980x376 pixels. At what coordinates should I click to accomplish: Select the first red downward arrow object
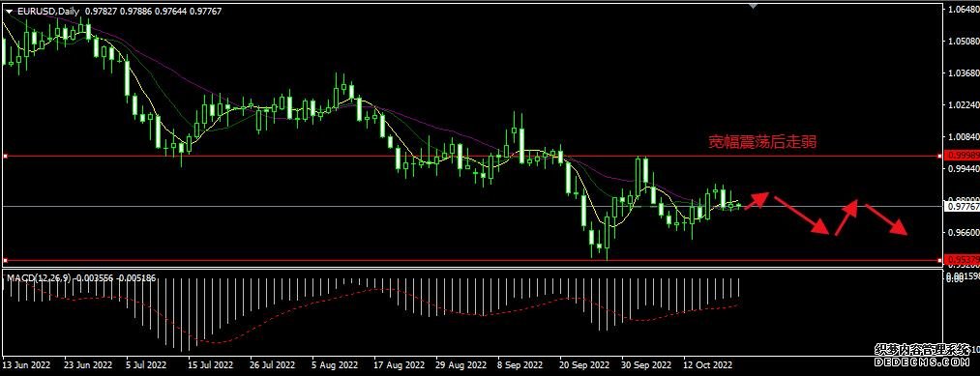[802, 216]
